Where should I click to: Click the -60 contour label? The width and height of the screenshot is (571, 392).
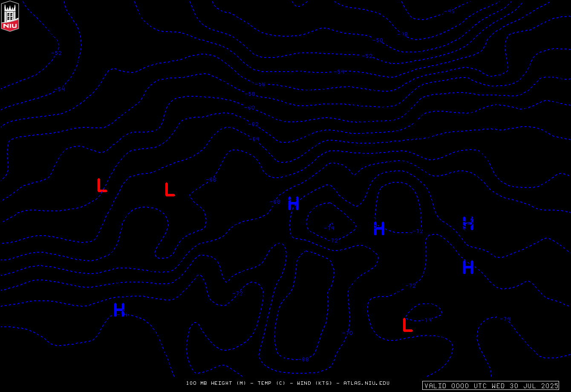[250, 108]
